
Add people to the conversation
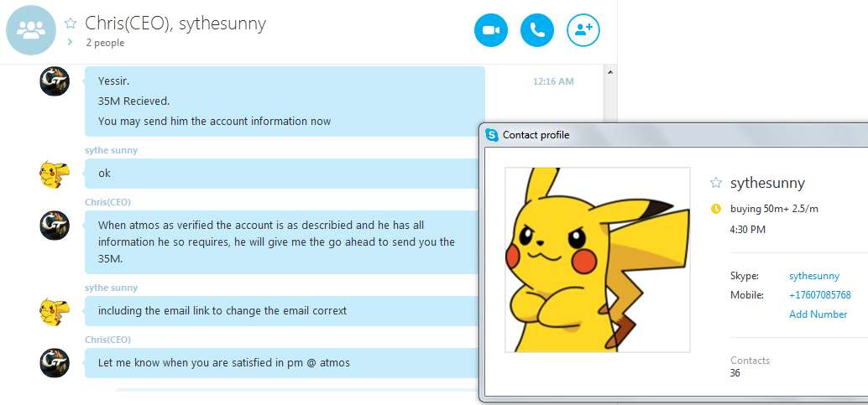[583, 30]
